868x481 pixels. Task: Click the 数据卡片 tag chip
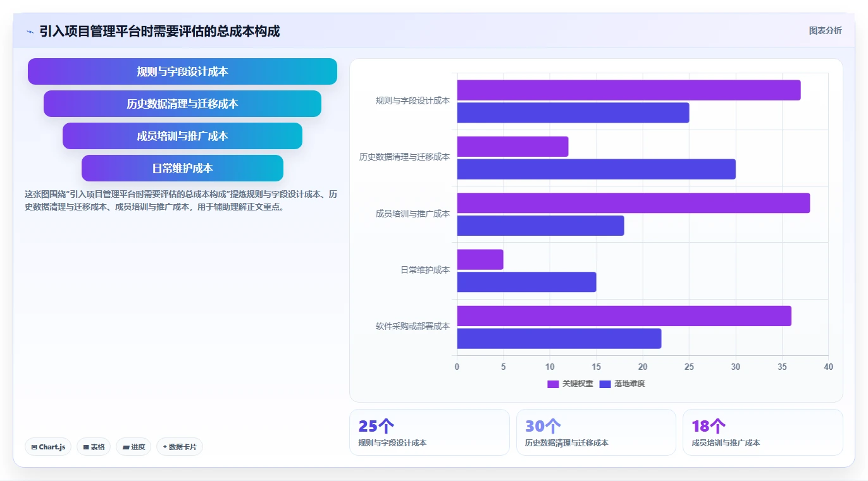pos(180,447)
